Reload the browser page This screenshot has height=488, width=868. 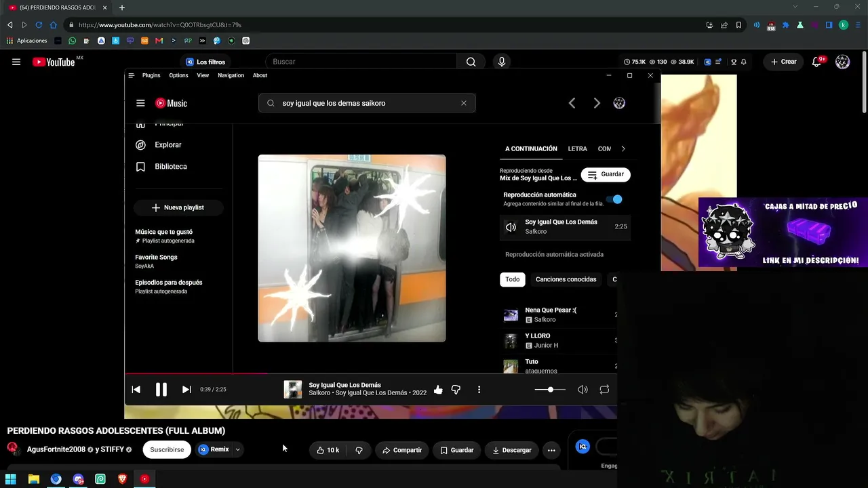tap(39, 25)
